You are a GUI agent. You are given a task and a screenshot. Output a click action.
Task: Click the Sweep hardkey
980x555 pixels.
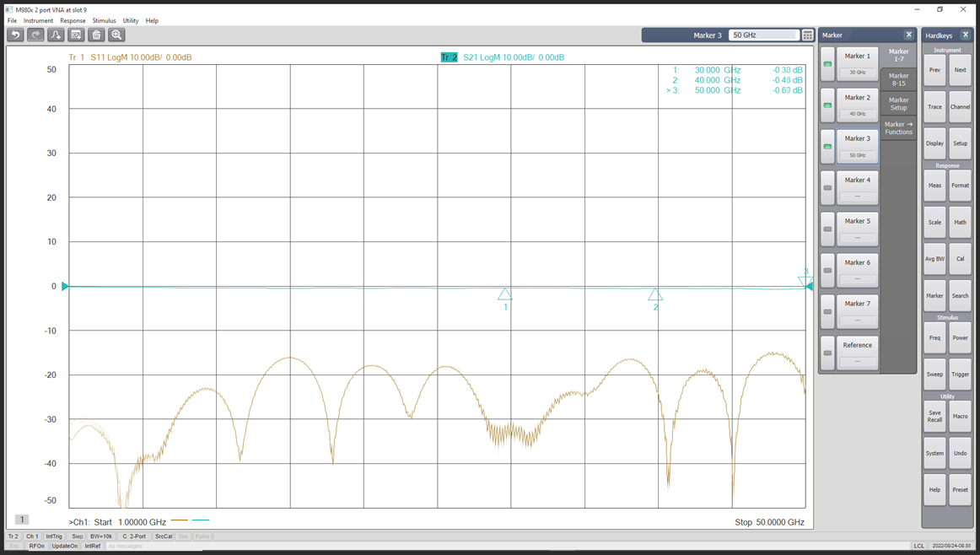tap(934, 374)
